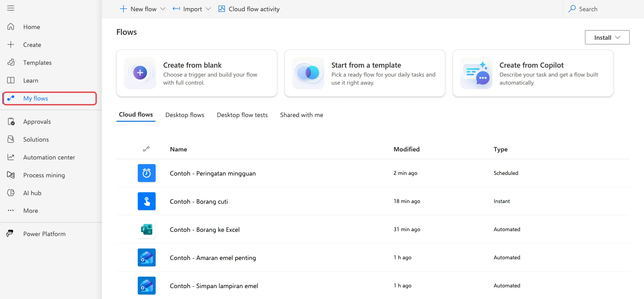Click the Approvals clipboard icon
The image size is (644, 299).
(x=11, y=121)
